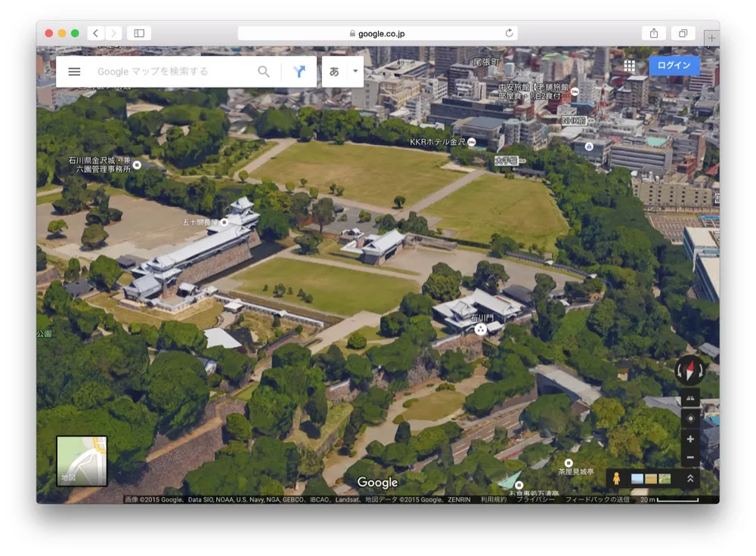Image resolution: width=756 pixels, height=556 pixels.
Task: Select the middle imagery thumbnail in the carousel
Action: tap(651, 477)
